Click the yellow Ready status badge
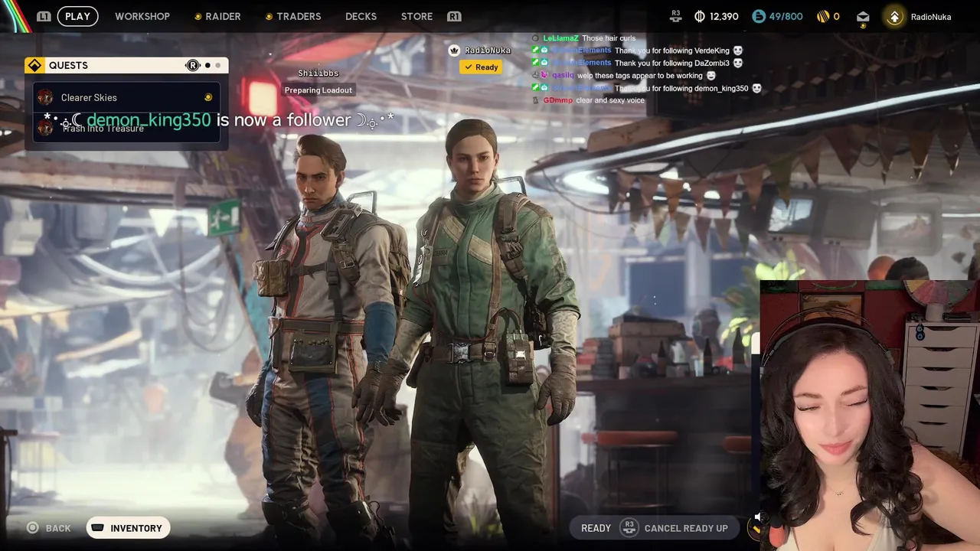 tap(481, 67)
